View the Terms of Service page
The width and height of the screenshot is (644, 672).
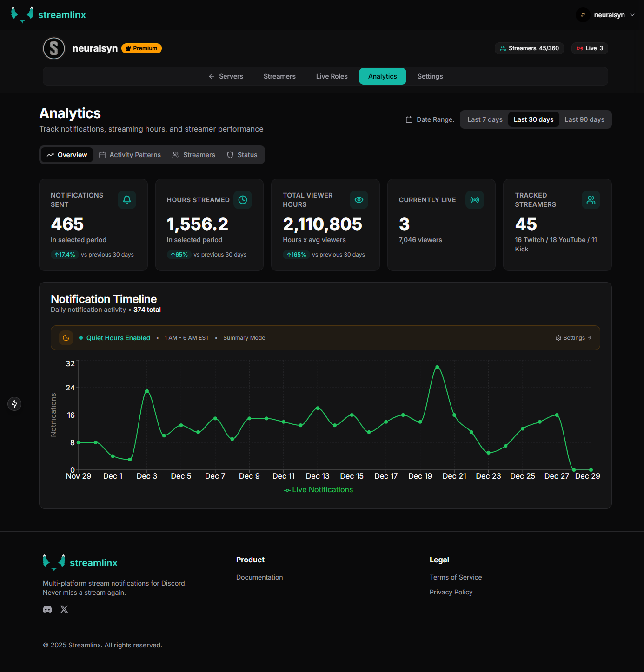coord(456,577)
